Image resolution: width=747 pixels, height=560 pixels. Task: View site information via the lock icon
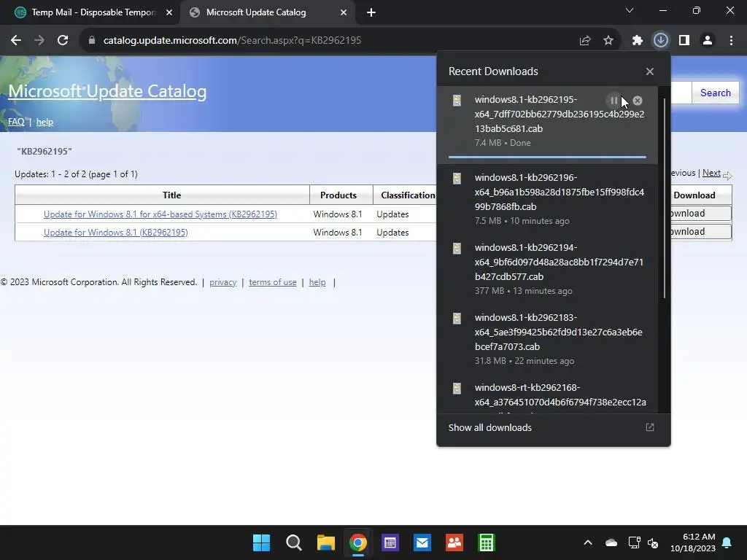tap(92, 41)
